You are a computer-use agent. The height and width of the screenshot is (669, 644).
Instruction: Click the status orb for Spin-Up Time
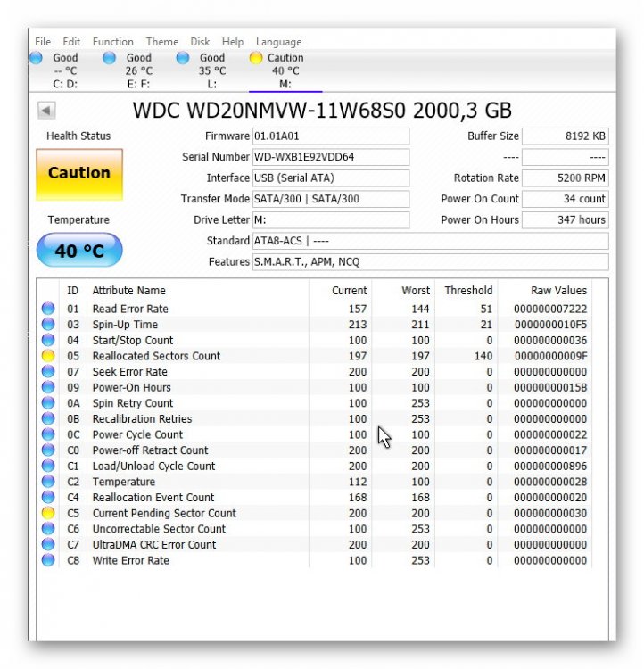pos(48,325)
